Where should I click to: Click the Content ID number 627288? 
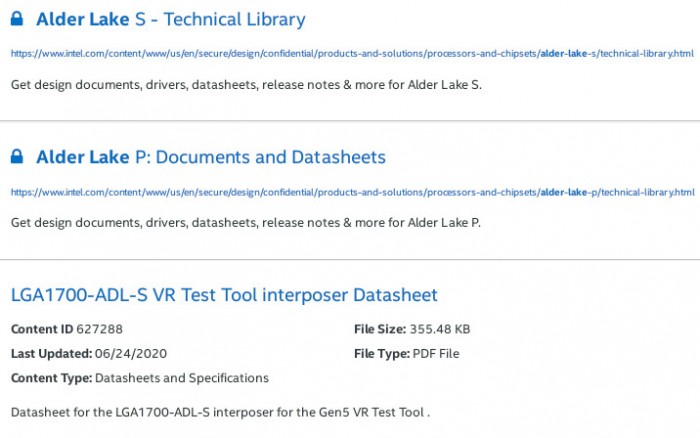pyautogui.click(x=100, y=329)
